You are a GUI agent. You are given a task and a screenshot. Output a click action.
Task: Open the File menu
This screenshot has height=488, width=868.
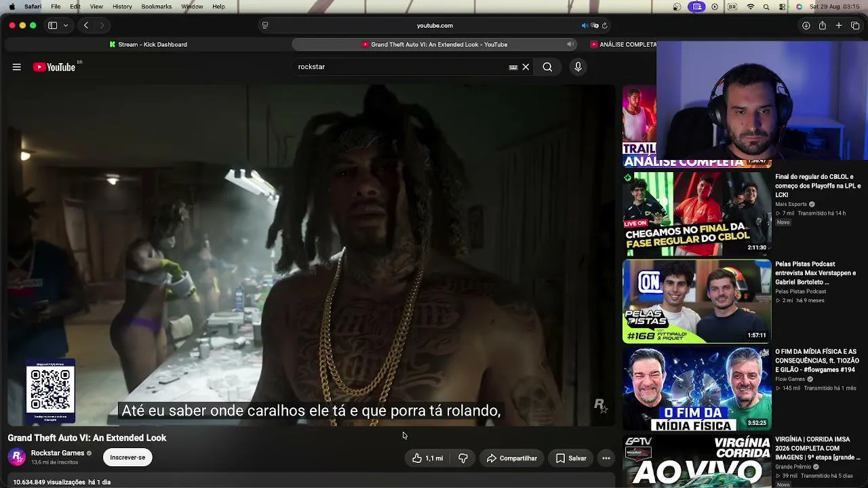tap(56, 7)
